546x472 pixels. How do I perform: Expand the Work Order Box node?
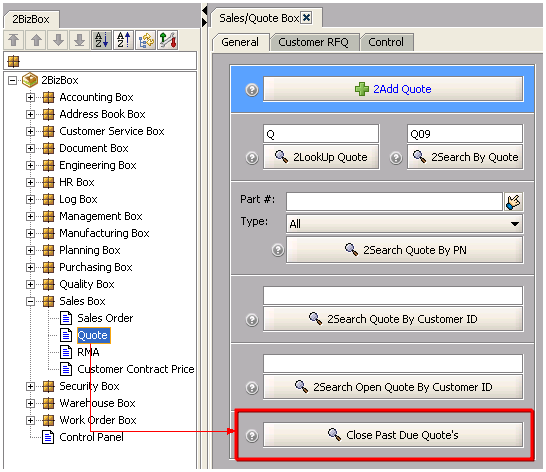pos(30,420)
